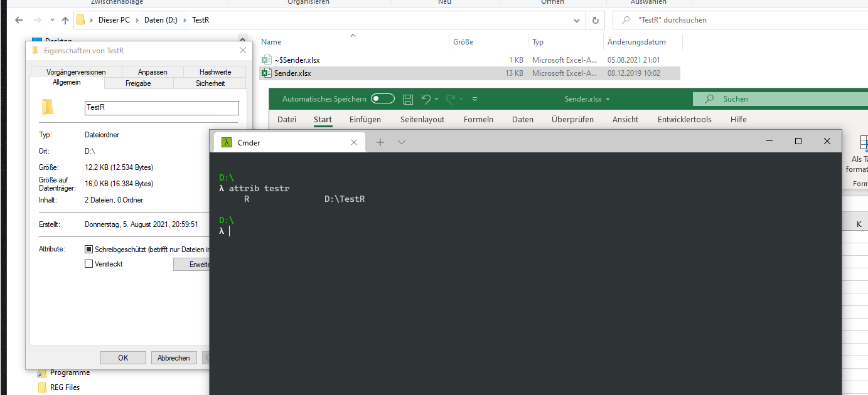Open the Seitenlayout ribbon tab
This screenshot has height=395, width=868.
coord(422,119)
